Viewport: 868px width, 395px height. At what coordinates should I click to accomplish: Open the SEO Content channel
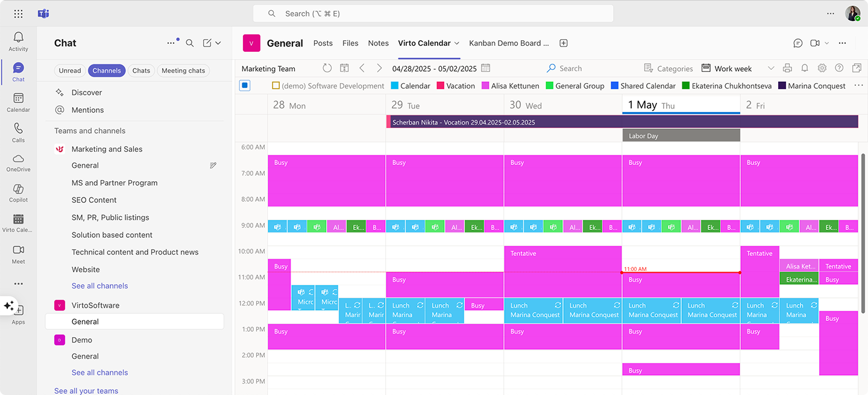pyautogui.click(x=94, y=200)
